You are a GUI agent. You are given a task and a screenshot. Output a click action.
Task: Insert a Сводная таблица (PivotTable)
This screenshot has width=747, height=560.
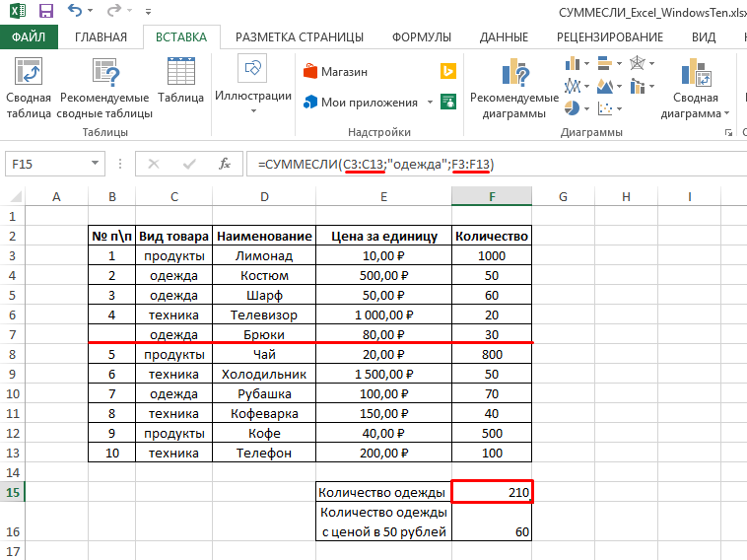[28, 89]
